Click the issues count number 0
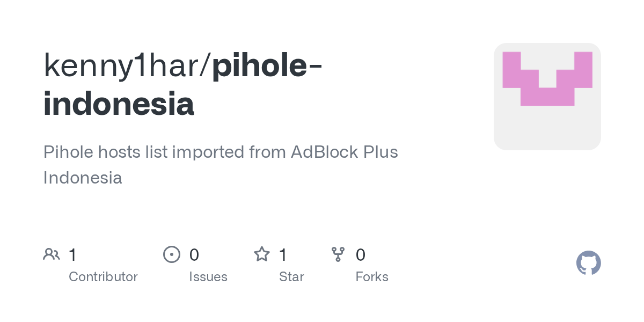644x322 pixels. pyautogui.click(x=194, y=255)
